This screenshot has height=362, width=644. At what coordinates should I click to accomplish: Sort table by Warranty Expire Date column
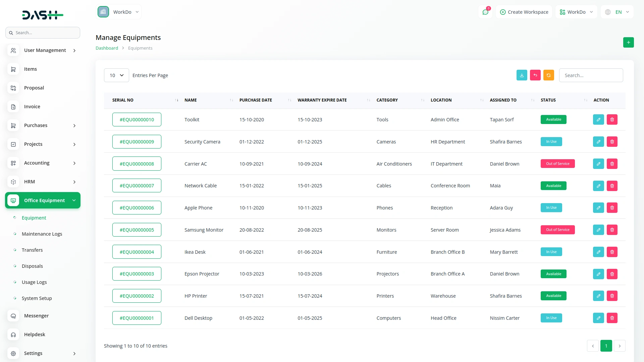(322, 100)
